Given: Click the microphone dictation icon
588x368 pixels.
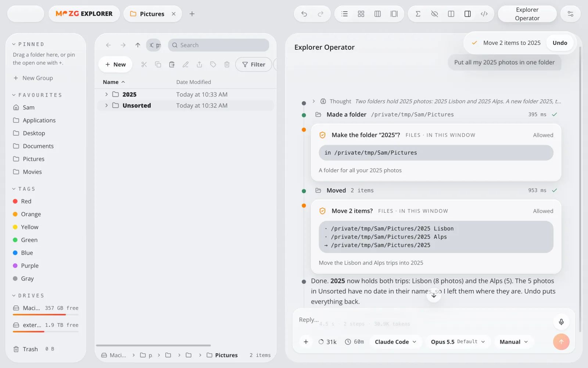Looking at the screenshot, I should coord(561,322).
